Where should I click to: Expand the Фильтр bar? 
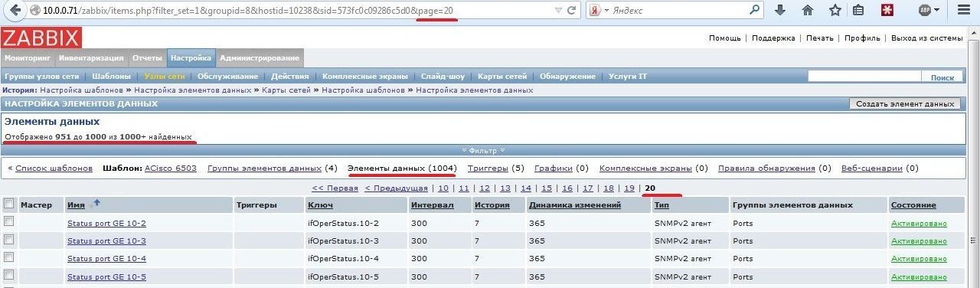483,150
